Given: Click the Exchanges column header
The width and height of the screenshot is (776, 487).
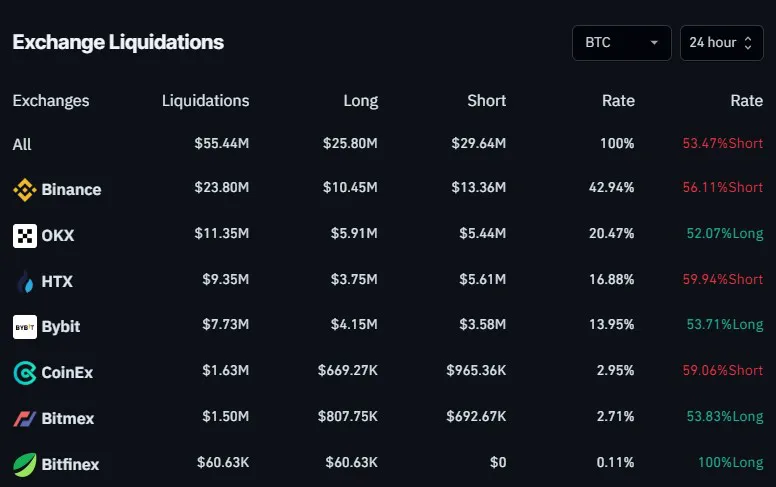Looking at the screenshot, I should [x=50, y=100].
